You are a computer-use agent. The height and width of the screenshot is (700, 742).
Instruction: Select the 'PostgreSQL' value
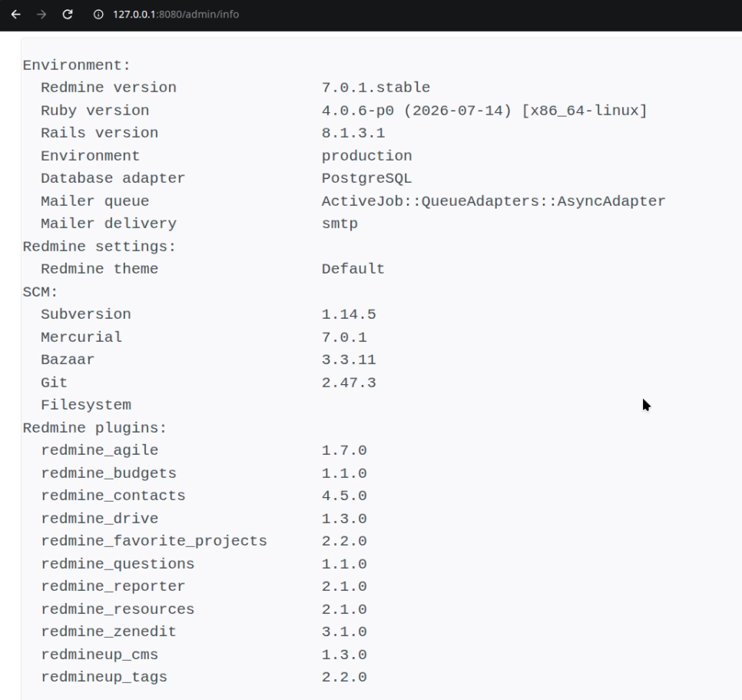click(366, 178)
